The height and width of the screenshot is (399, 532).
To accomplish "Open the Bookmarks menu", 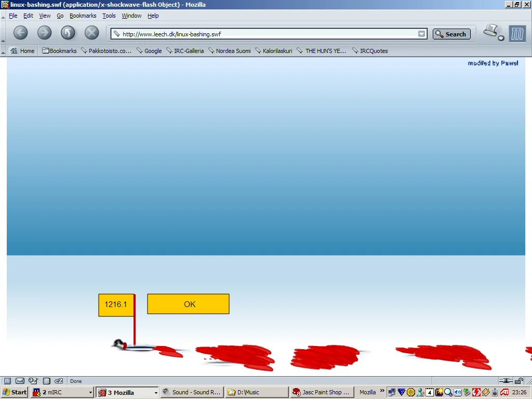I will (x=83, y=16).
